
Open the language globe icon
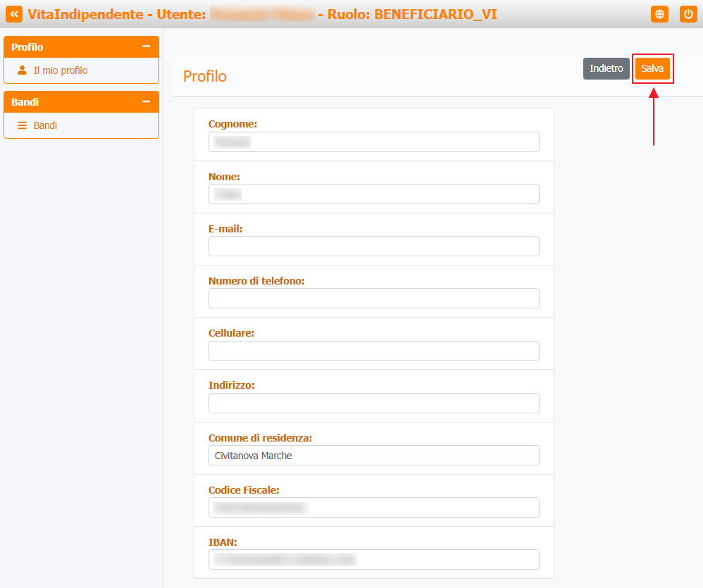659,14
